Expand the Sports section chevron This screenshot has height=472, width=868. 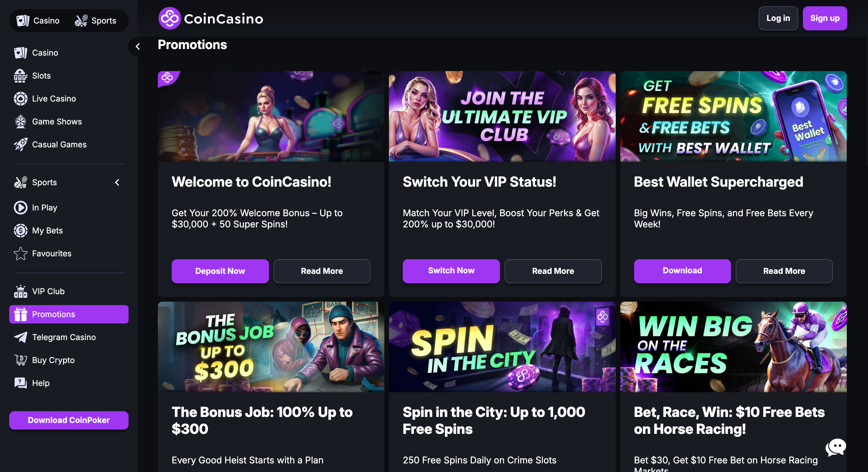tap(117, 182)
